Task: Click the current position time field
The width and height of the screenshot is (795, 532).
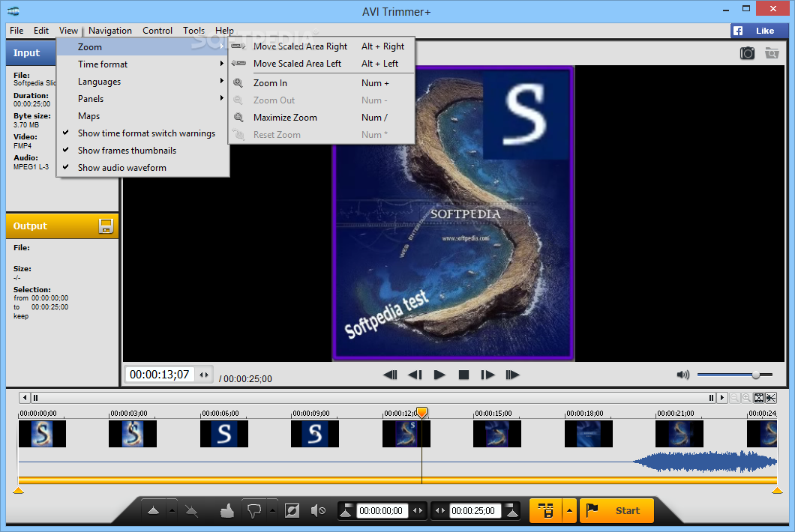Action: pos(160,375)
